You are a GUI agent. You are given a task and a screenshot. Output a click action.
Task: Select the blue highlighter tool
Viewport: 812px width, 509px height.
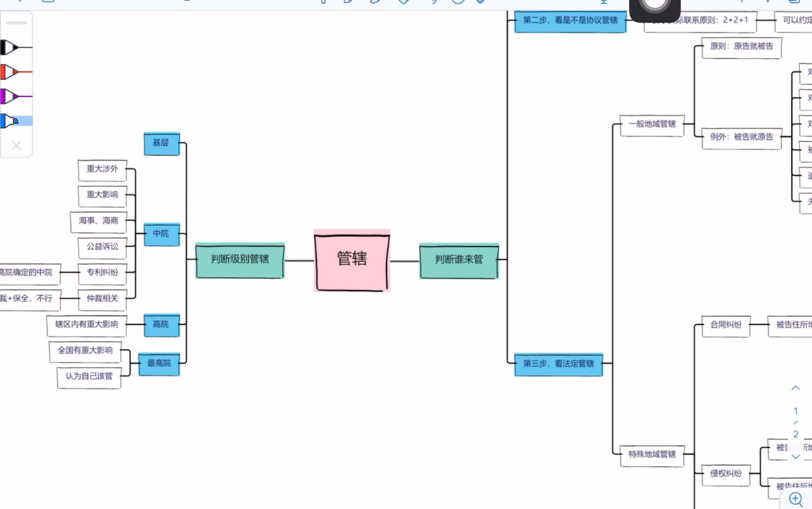tap(16, 121)
